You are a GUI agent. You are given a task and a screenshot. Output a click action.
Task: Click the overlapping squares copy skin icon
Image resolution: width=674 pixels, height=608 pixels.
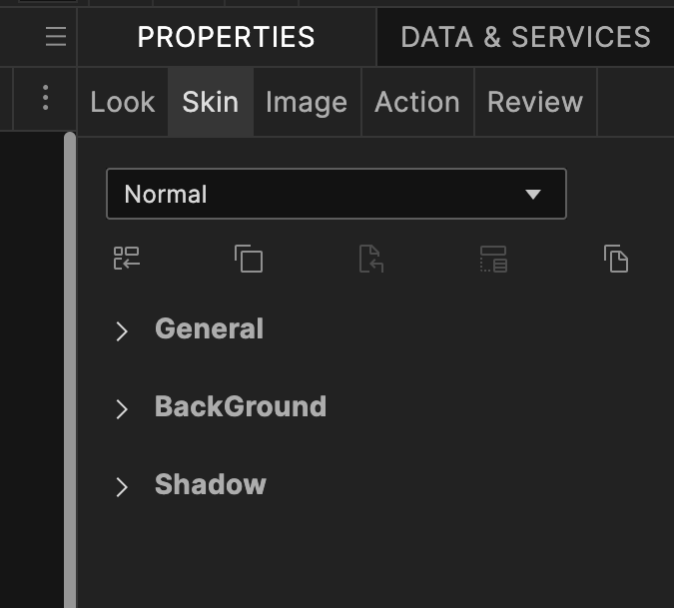pyautogui.click(x=249, y=259)
